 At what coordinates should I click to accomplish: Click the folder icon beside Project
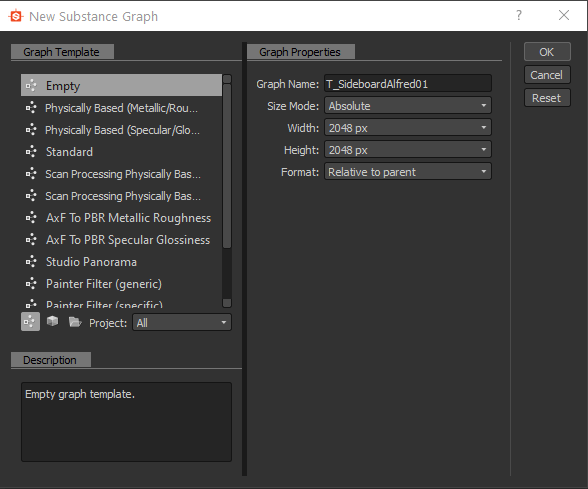tap(75, 322)
